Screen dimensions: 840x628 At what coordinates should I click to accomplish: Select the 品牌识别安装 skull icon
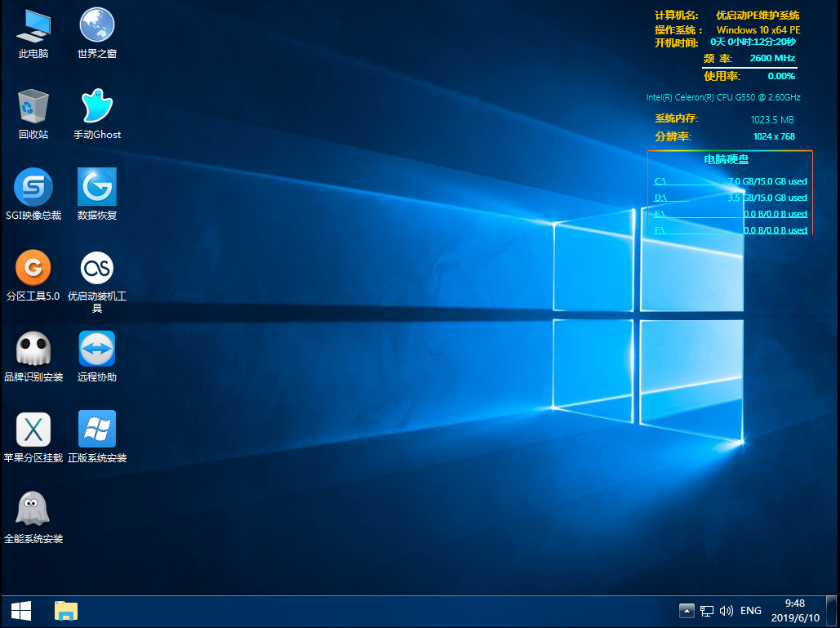pos(33,357)
